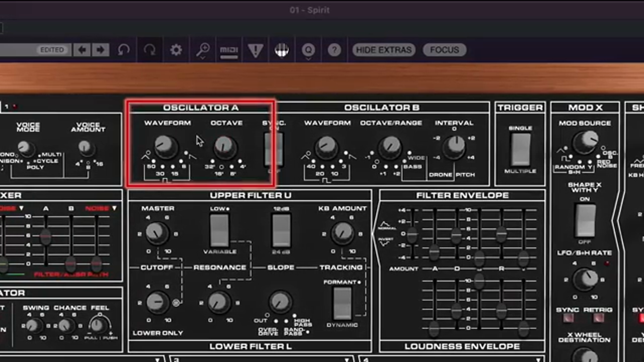Click the Redo arrow icon

click(x=150, y=50)
